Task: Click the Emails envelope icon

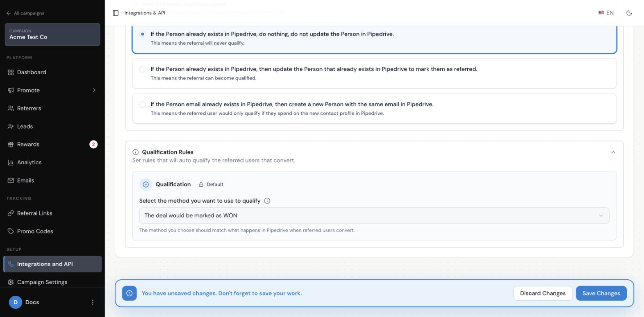Action: click(11, 181)
